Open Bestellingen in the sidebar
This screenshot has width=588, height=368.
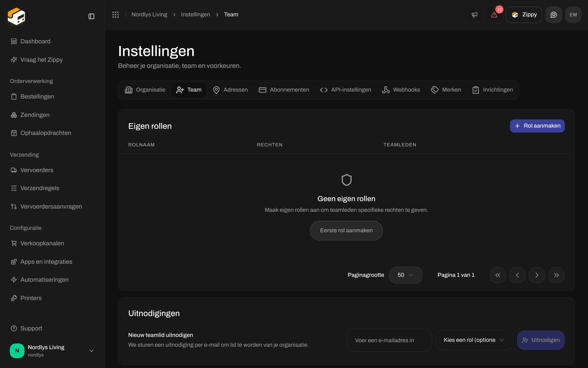pos(52,96)
